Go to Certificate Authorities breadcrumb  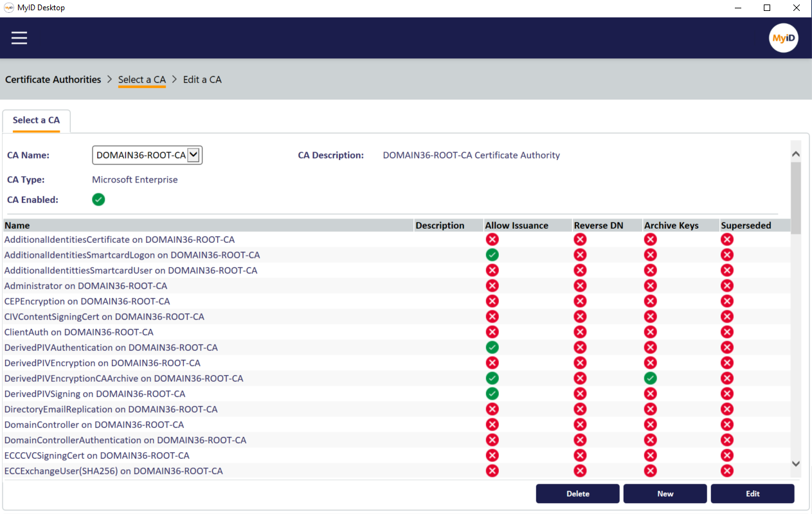tap(53, 80)
